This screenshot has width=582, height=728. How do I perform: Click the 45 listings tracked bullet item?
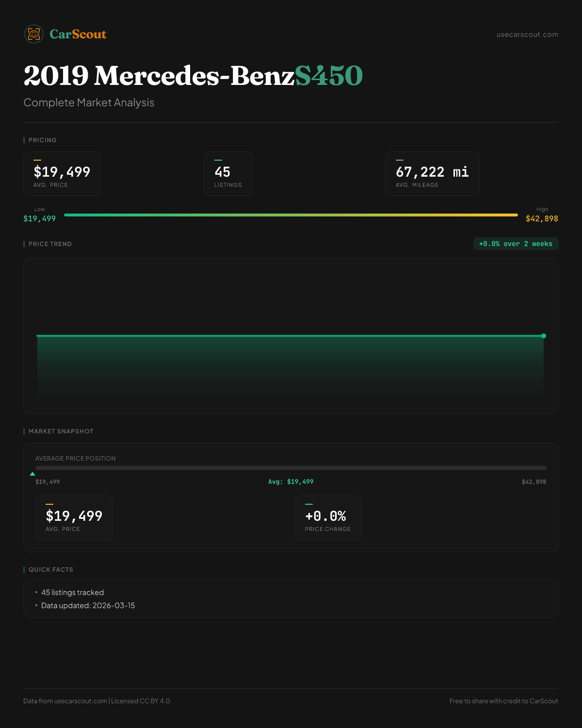pos(73,593)
